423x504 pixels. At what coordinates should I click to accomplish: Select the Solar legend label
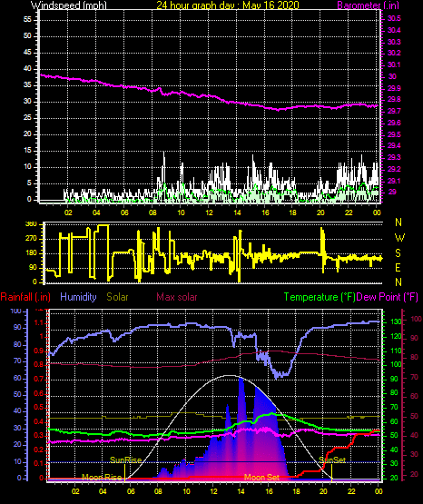(x=117, y=297)
